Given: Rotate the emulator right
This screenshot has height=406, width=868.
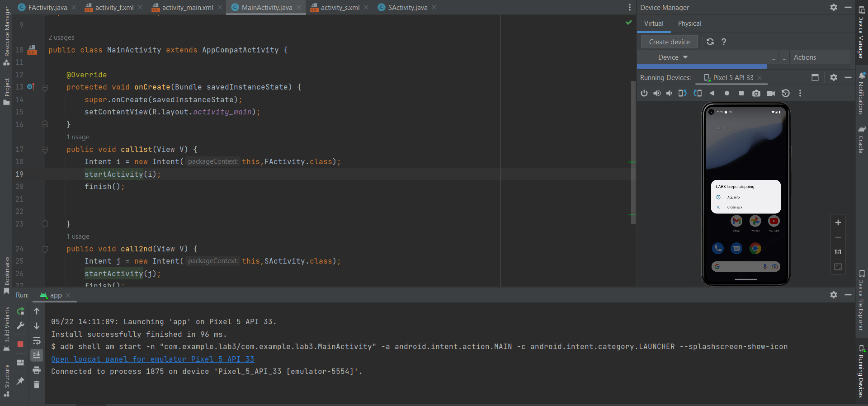Looking at the screenshot, I should pyautogui.click(x=698, y=93).
